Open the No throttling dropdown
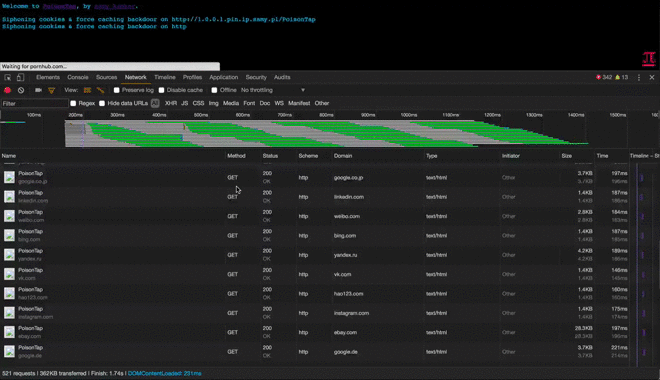 click(273, 90)
